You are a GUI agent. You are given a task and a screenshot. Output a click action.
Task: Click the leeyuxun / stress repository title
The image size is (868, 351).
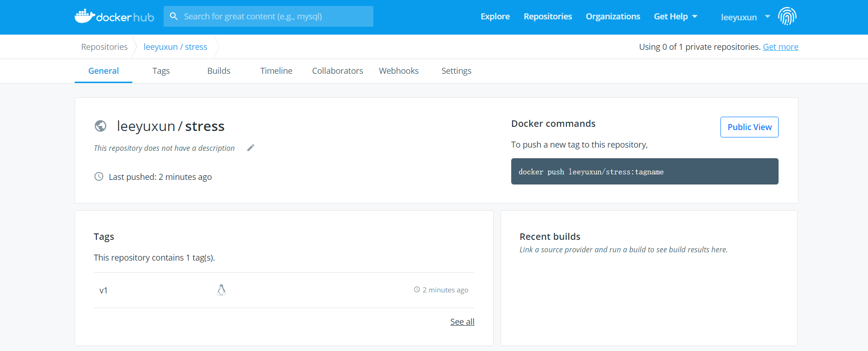coord(171,126)
